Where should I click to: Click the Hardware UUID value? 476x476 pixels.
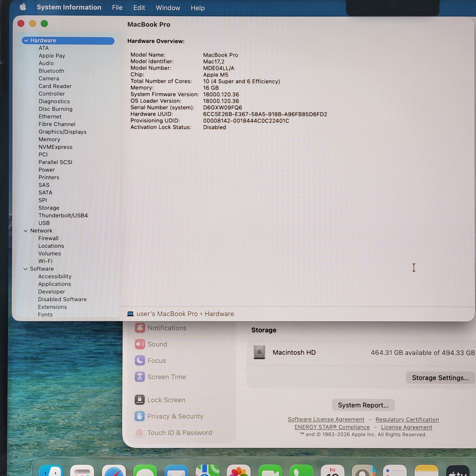265,114
